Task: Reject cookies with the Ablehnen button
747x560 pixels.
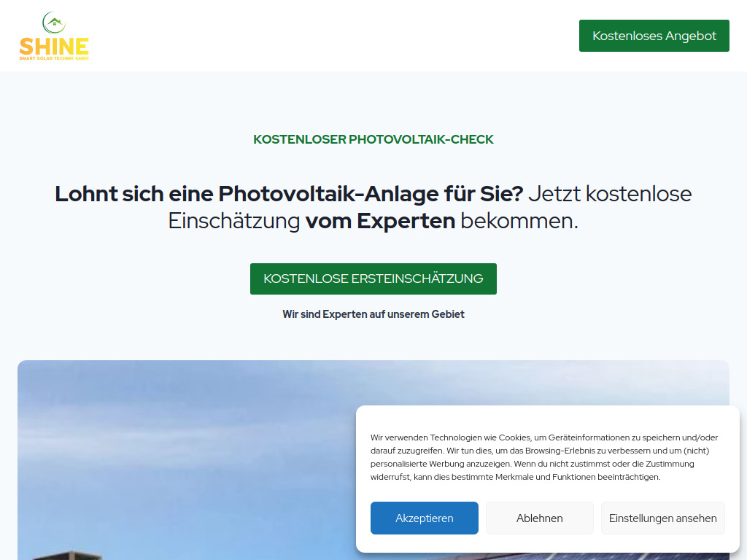Action: pos(539,518)
